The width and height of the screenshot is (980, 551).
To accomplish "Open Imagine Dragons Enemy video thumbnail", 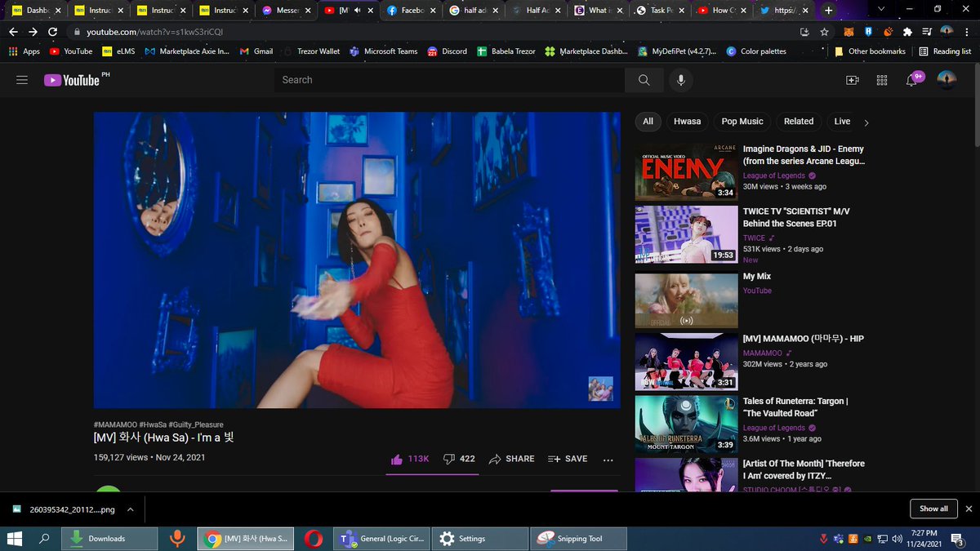I will (x=686, y=171).
